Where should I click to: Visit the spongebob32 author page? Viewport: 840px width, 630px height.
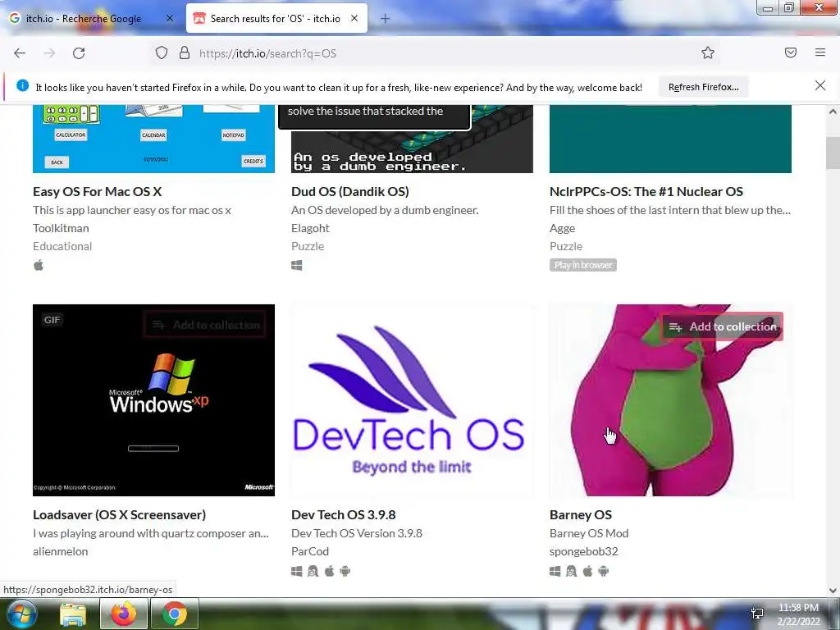tap(584, 551)
